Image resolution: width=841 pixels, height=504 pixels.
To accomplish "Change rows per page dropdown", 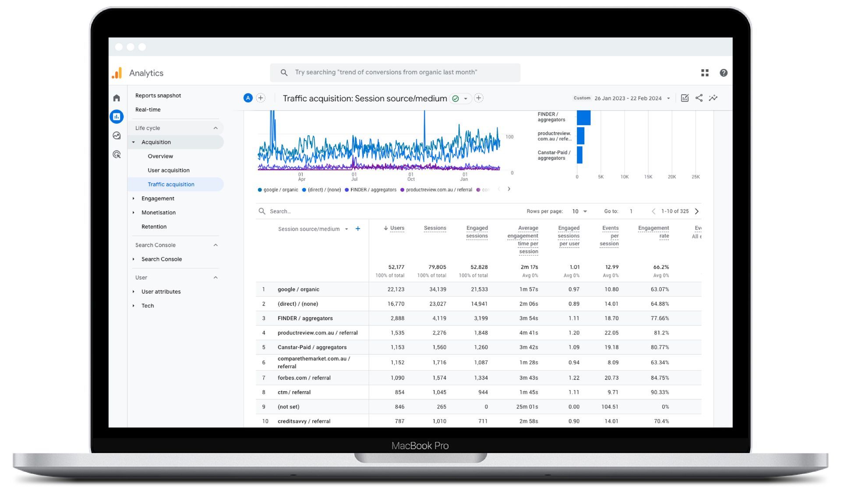I will tap(580, 211).
